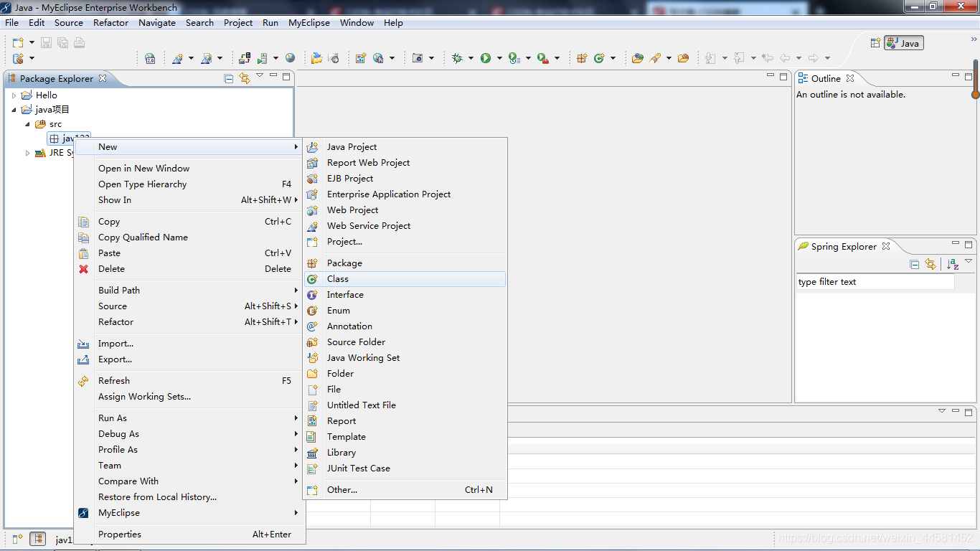Click the sort icon in Spring Explorer
Viewport: 980px width, 551px height.
(953, 265)
